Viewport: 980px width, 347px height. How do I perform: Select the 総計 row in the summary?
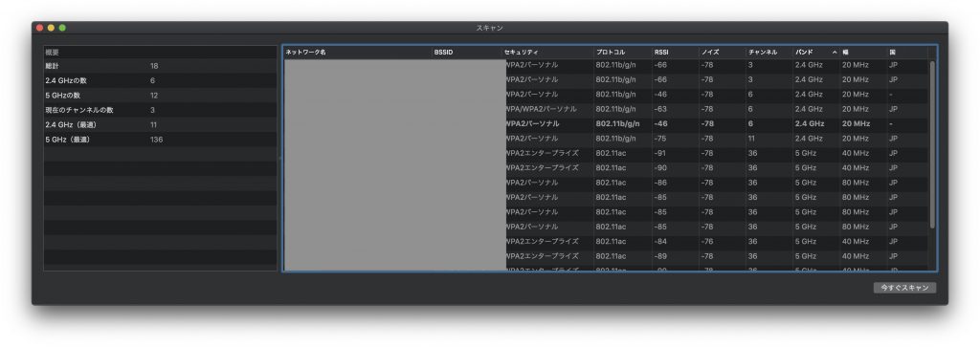tap(160, 66)
